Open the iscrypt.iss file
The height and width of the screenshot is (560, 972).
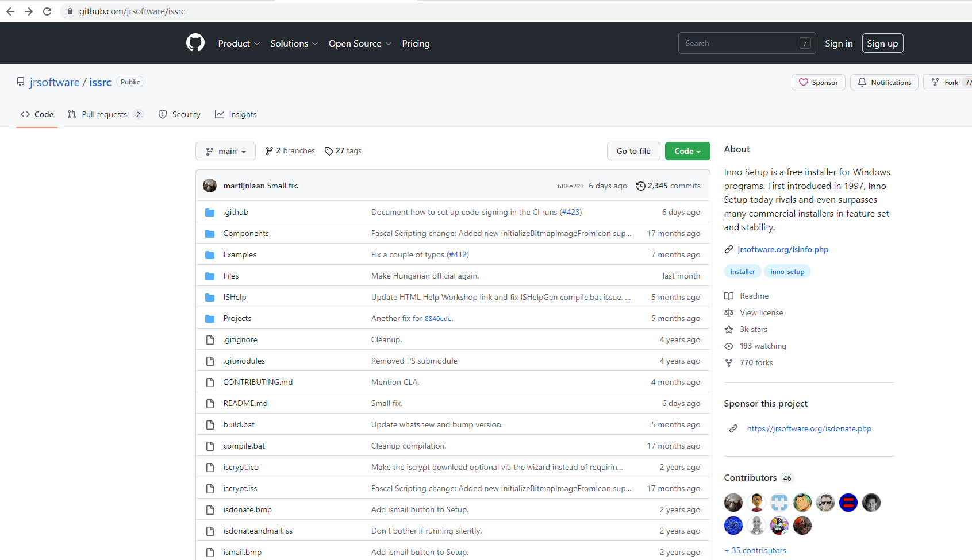[x=240, y=488]
